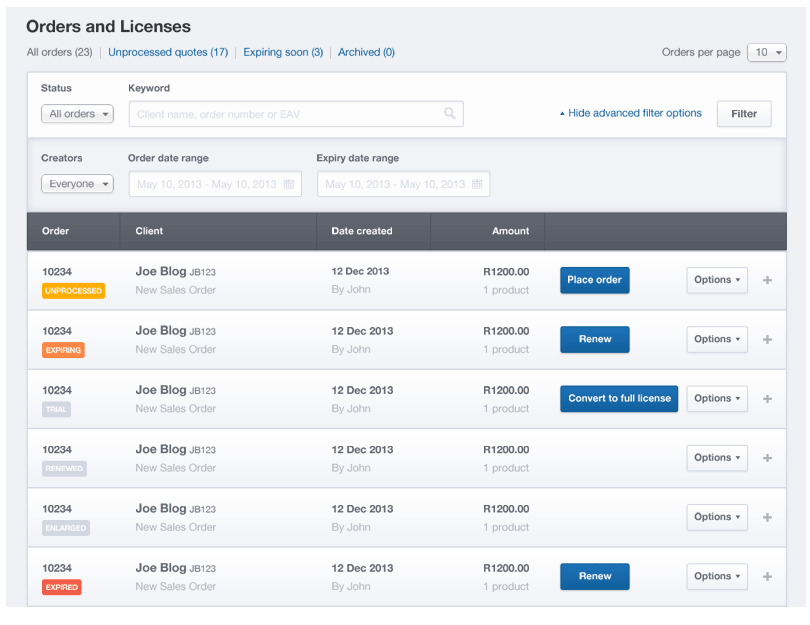Click Joe Blog client name in UNPROCESSED row
Screen dimensions: 810x625
(161, 271)
